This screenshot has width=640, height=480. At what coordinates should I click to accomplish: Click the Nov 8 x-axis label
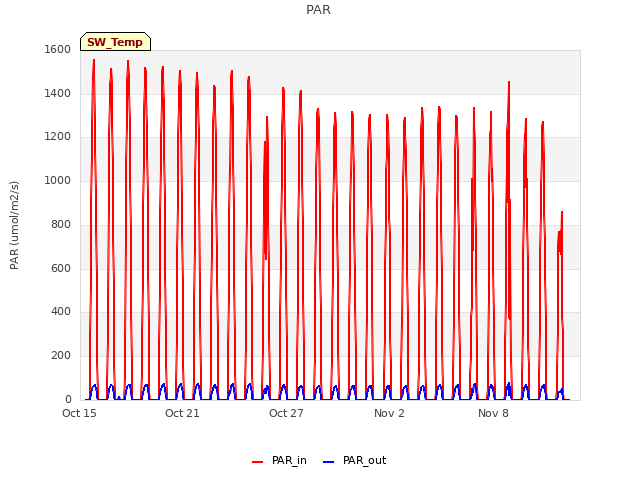pyautogui.click(x=493, y=413)
